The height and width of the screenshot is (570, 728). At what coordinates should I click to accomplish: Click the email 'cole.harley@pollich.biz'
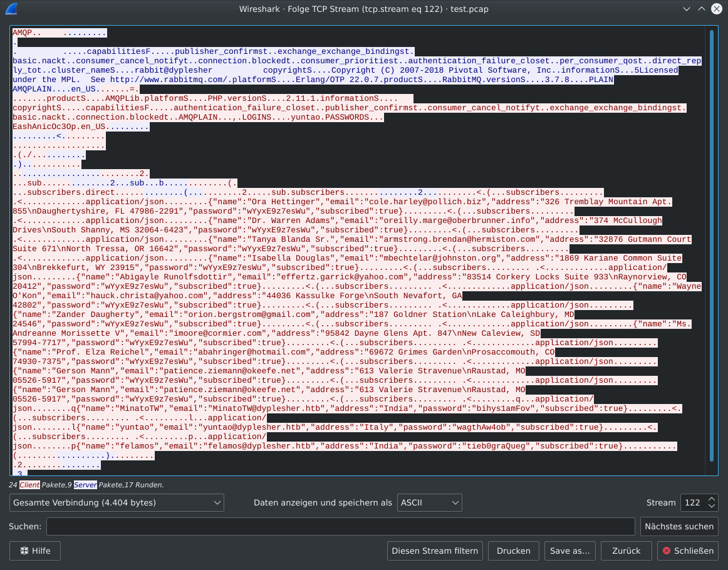point(422,202)
